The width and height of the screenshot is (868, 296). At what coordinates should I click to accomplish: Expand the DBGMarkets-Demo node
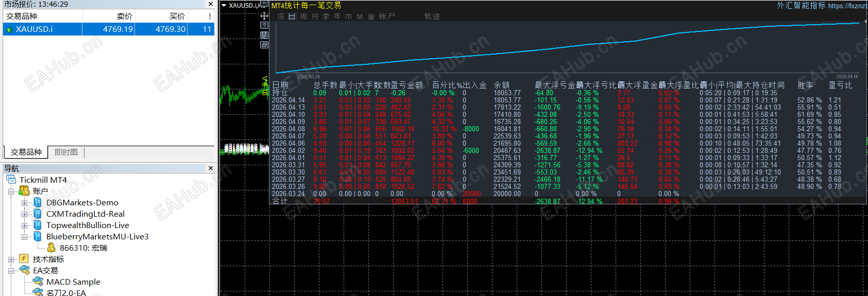click(x=24, y=203)
